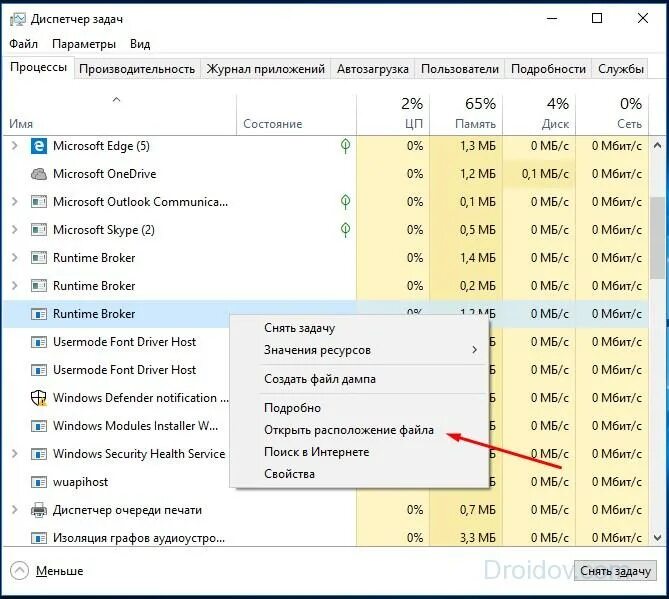Choose 'Открыть расположение файла' in the context menu
This screenshot has height=599, width=669.
[359, 430]
